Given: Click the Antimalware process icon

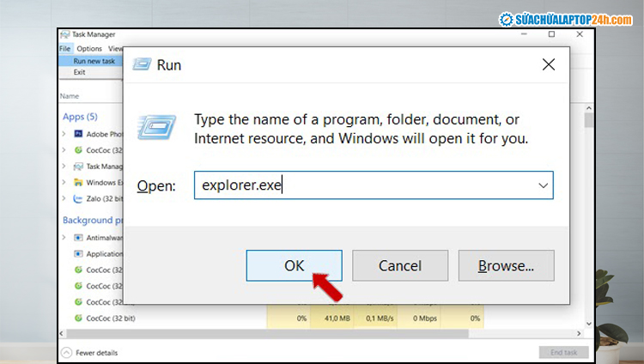Looking at the screenshot, I should (x=78, y=237).
